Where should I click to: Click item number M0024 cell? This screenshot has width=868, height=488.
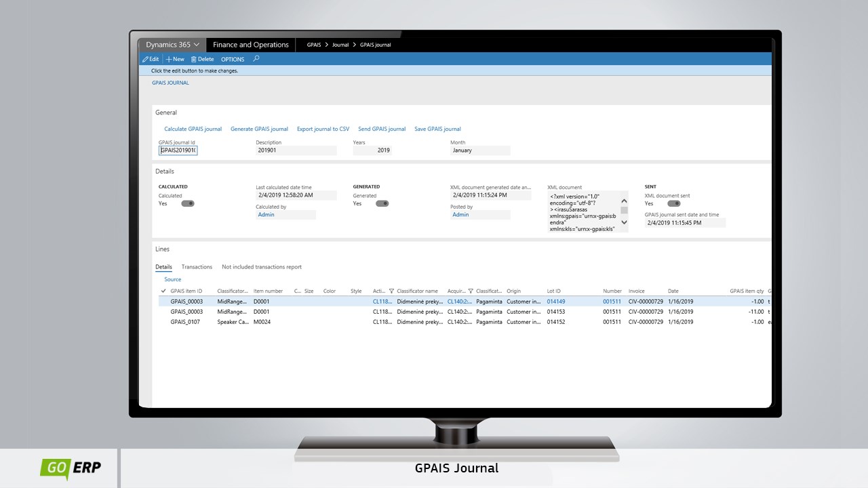point(261,322)
